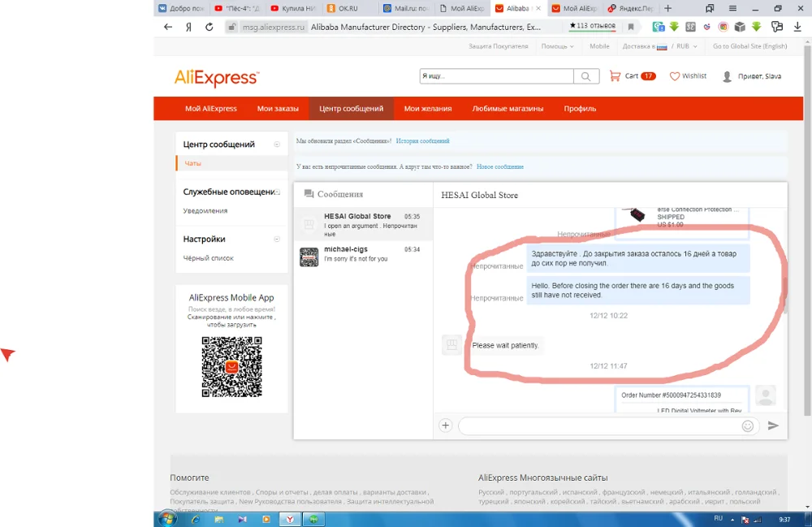This screenshot has height=527, width=812.
Task: Reload the page with the refresh icon
Action: point(209,27)
